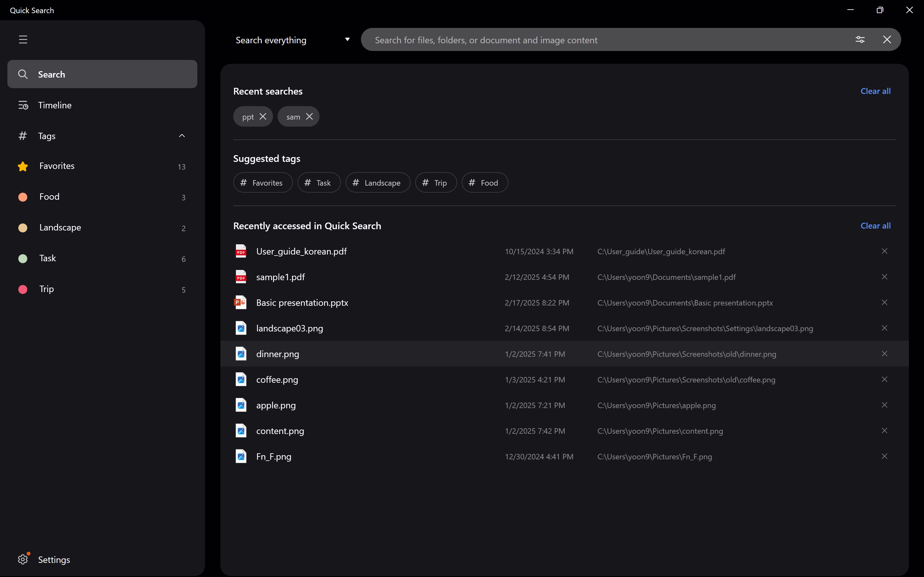Click inside the search text field
This screenshot has width=924, height=577.
(x=603, y=40)
